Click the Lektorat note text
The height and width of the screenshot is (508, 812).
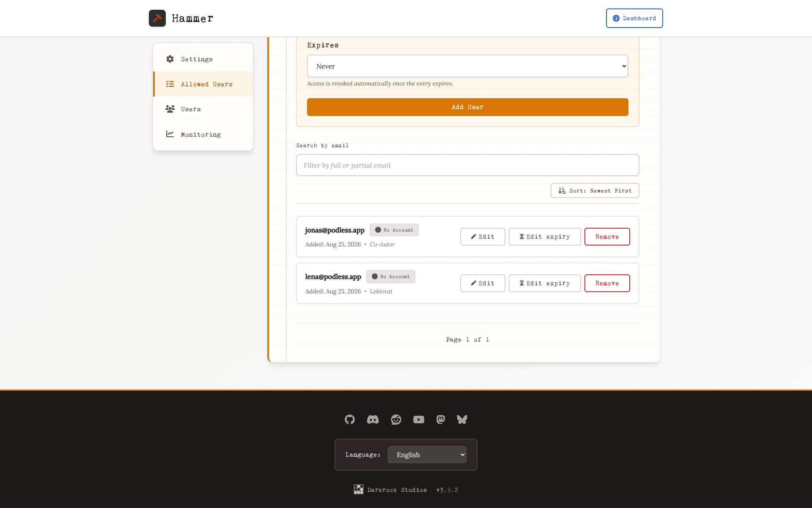(381, 291)
